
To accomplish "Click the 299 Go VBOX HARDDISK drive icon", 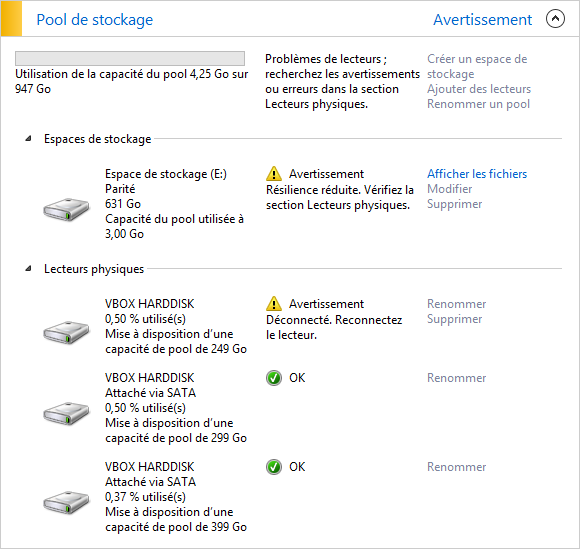I will [66, 413].
